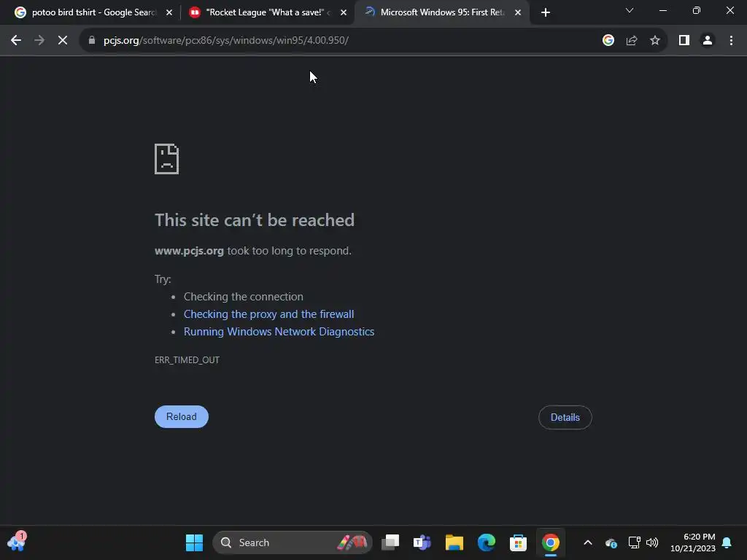Open Microsoft Edge from the taskbar
The height and width of the screenshot is (560, 747).
[x=487, y=542]
